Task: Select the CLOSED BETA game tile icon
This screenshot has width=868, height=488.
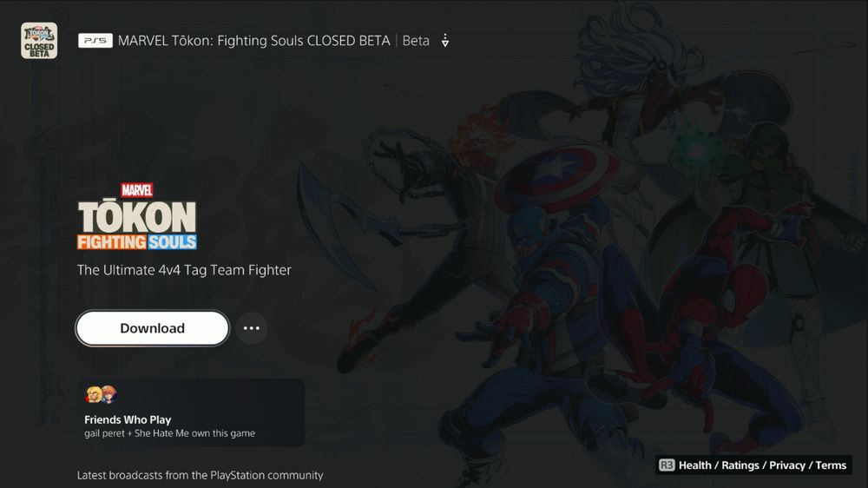Action: (x=39, y=41)
